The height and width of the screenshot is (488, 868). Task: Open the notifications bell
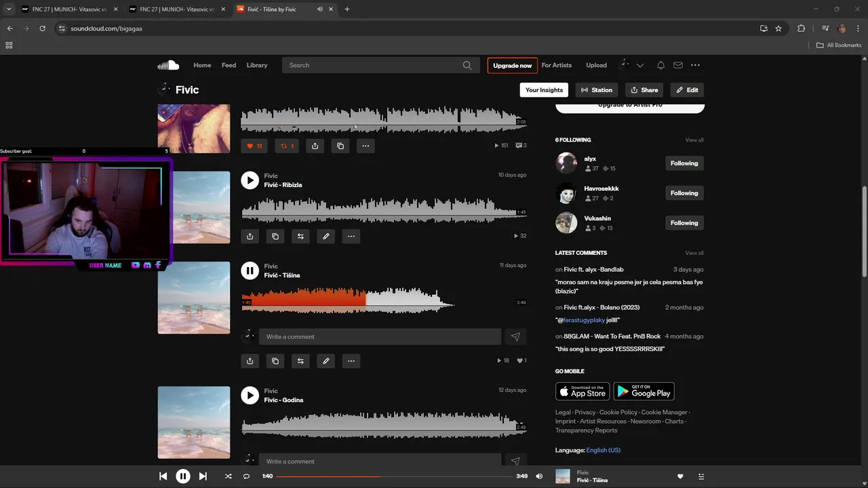[660, 65]
